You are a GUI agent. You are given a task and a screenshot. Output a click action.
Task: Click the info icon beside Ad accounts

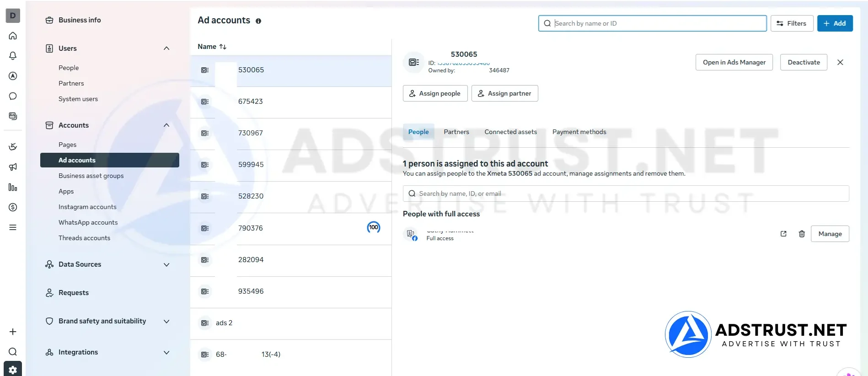pos(258,21)
